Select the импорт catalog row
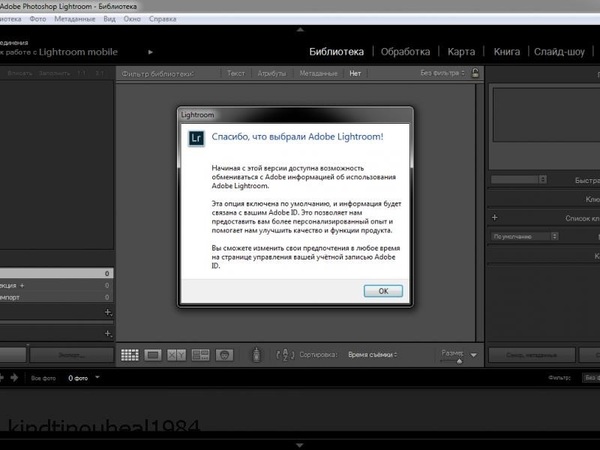Screen dimensions: 600x450 (x=56, y=297)
